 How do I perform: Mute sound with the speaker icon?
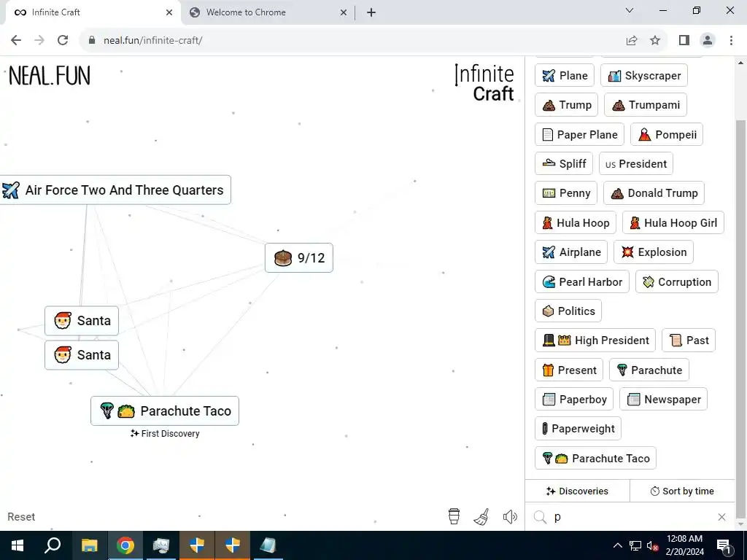tap(510, 517)
